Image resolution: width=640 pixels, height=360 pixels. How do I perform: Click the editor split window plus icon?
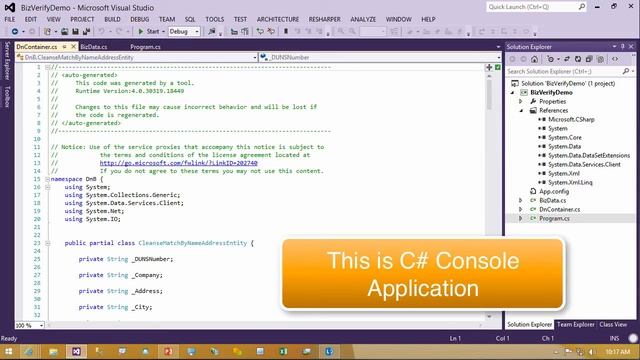[489, 67]
